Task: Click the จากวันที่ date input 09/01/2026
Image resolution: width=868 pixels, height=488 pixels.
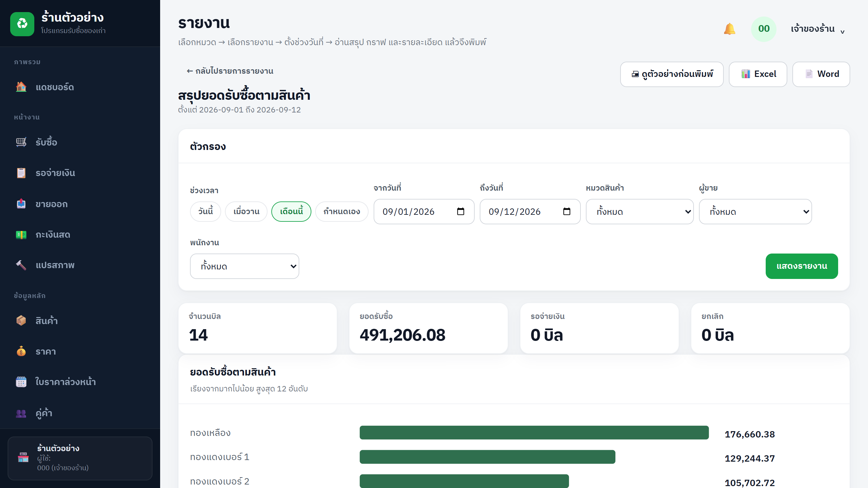Action: 424,212
